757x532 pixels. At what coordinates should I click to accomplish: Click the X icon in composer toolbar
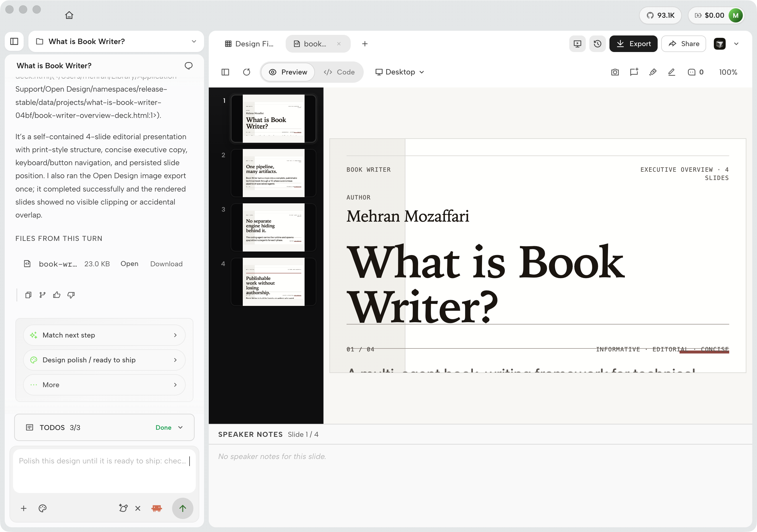138,509
